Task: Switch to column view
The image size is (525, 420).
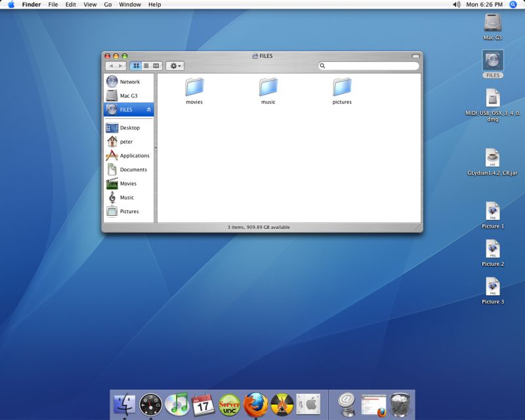Action: click(156, 66)
